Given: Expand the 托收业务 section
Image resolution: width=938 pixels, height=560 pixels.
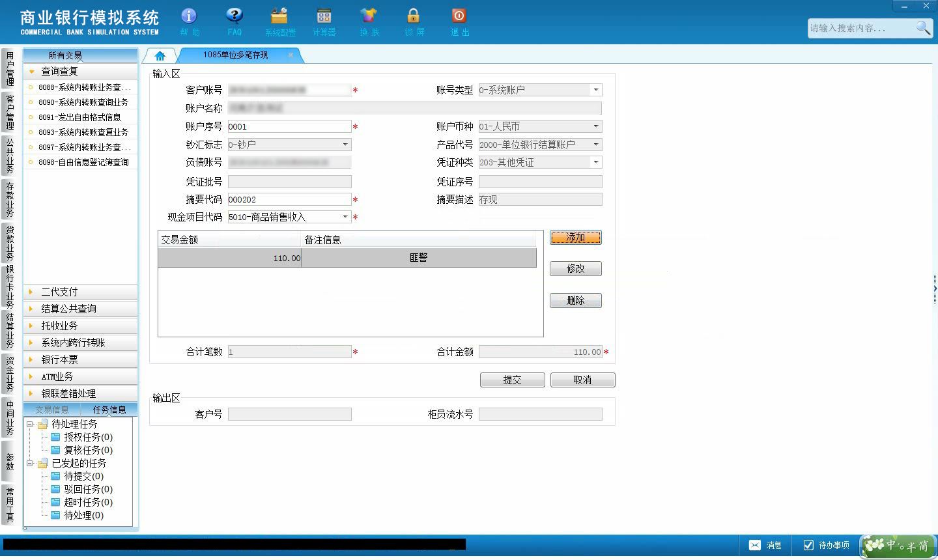Looking at the screenshot, I should tap(81, 326).
